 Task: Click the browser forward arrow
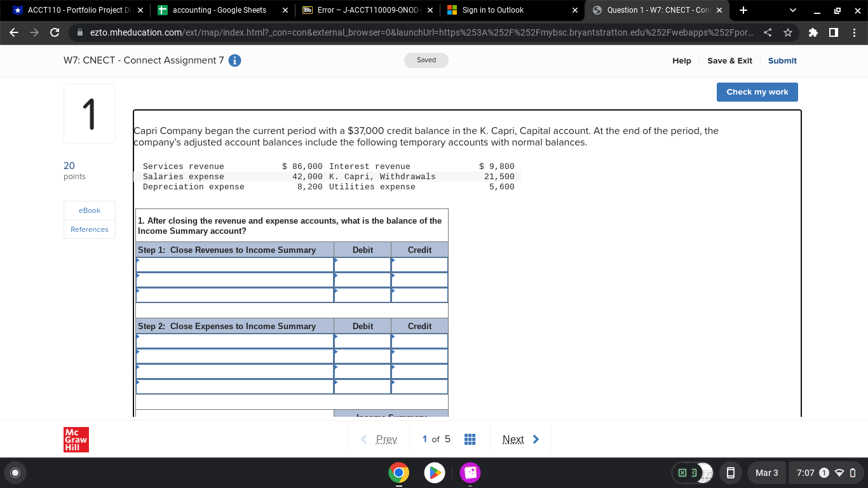click(36, 32)
